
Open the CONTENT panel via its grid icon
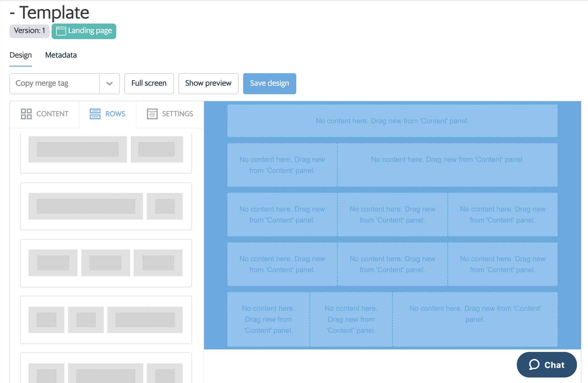coord(26,114)
